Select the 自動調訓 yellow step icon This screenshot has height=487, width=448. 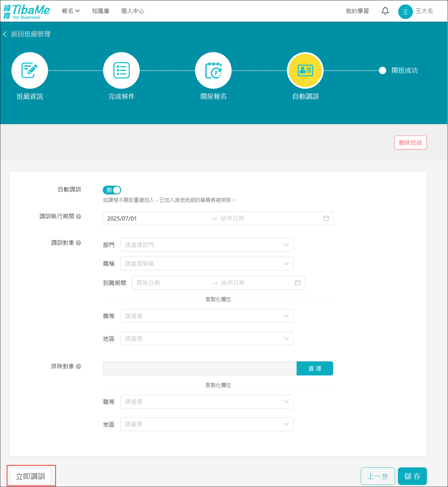pyautogui.click(x=305, y=71)
